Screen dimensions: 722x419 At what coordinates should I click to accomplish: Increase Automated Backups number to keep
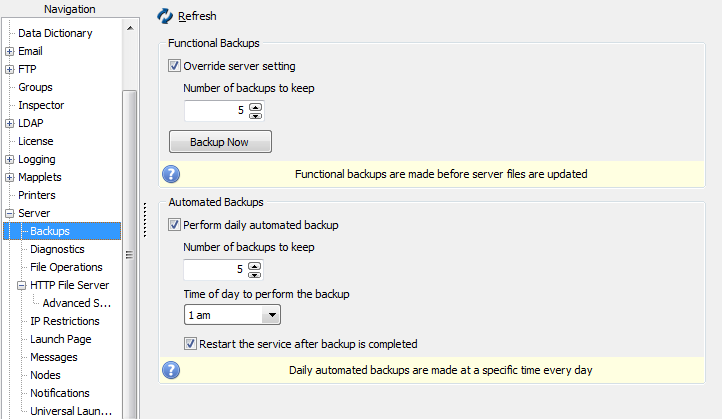coord(255,266)
